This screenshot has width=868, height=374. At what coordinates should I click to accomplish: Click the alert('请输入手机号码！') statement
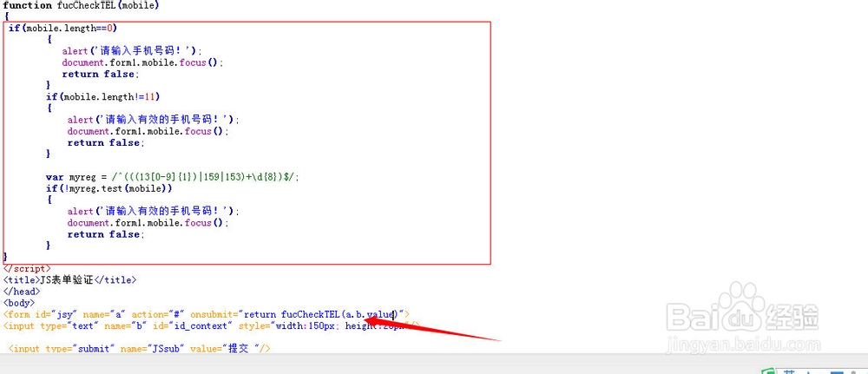pos(132,51)
